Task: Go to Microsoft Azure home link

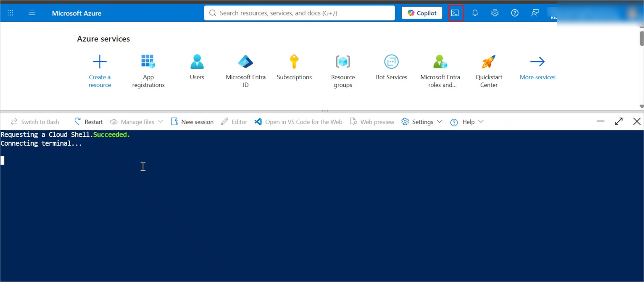Action: tap(76, 13)
